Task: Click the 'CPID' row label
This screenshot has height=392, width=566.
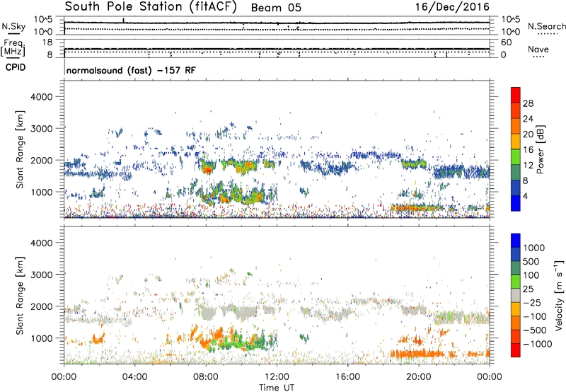Action: click(16, 67)
